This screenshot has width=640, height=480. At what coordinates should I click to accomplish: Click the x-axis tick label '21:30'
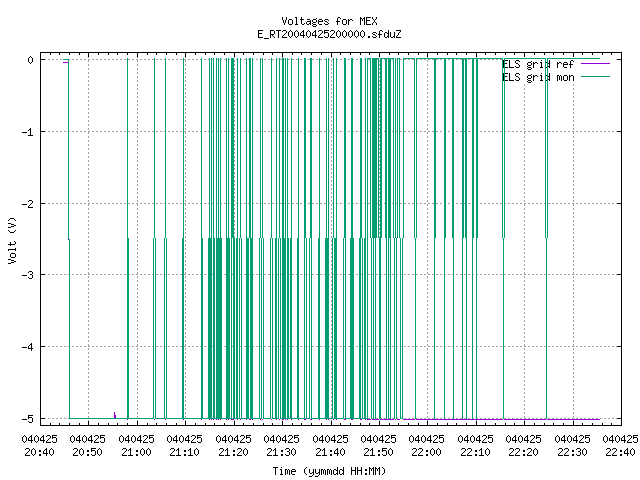pos(282,452)
